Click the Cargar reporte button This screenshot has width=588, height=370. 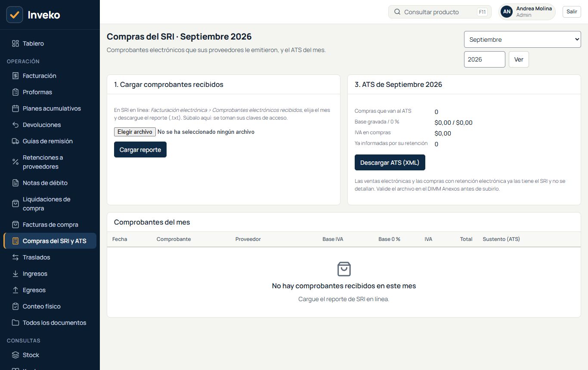click(x=140, y=150)
